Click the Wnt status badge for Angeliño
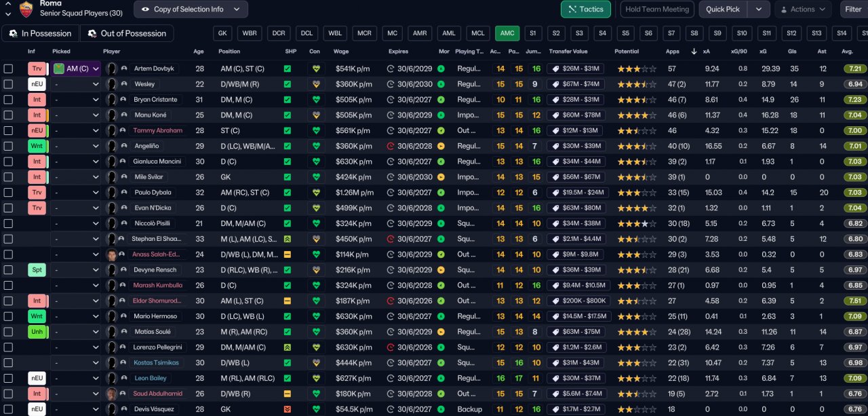 [x=37, y=146]
